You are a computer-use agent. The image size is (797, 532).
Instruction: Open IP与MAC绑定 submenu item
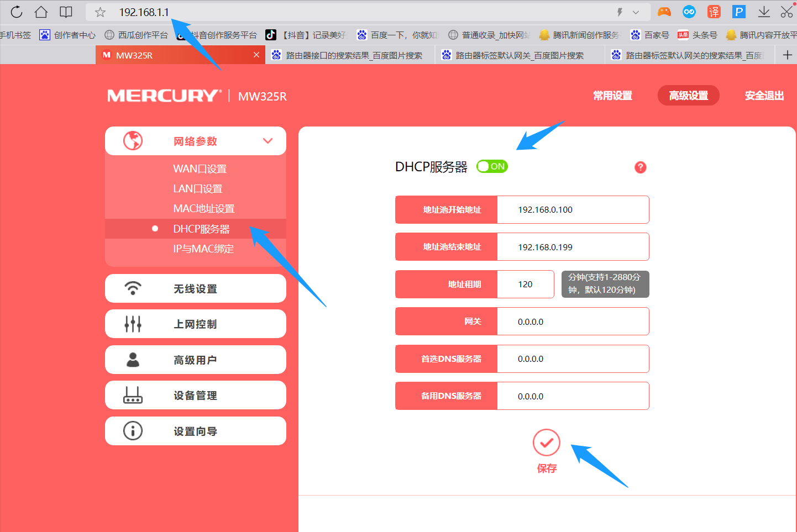[x=203, y=249]
